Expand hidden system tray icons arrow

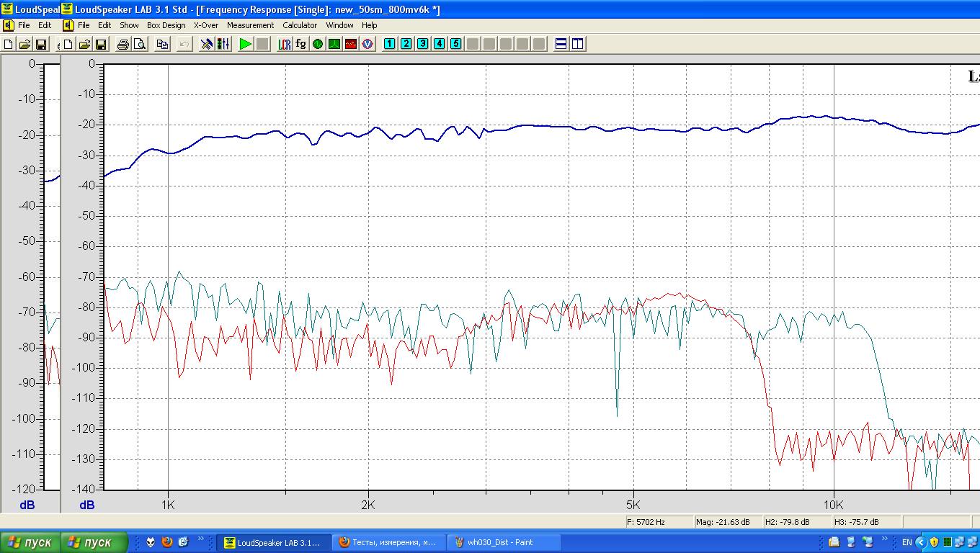(x=920, y=541)
